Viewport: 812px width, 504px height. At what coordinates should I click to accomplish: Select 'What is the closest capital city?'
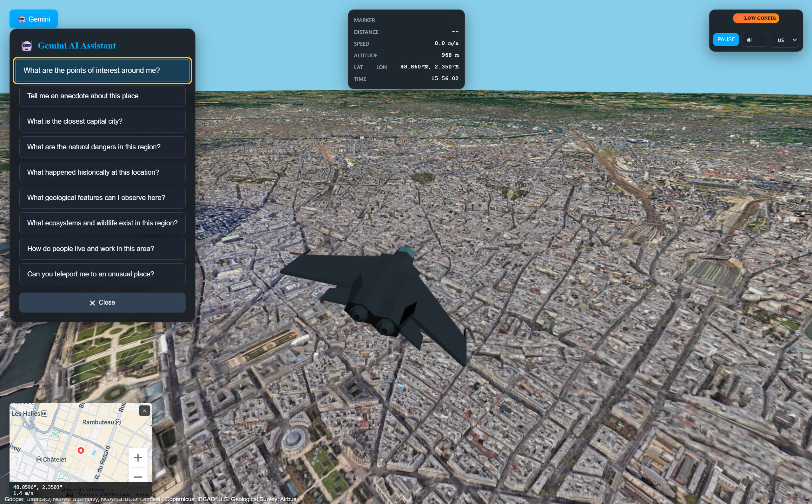point(102,121)
